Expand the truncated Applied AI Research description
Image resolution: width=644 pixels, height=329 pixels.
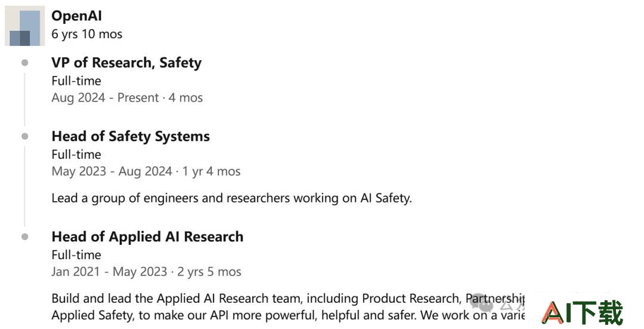(x=288, y=307)
